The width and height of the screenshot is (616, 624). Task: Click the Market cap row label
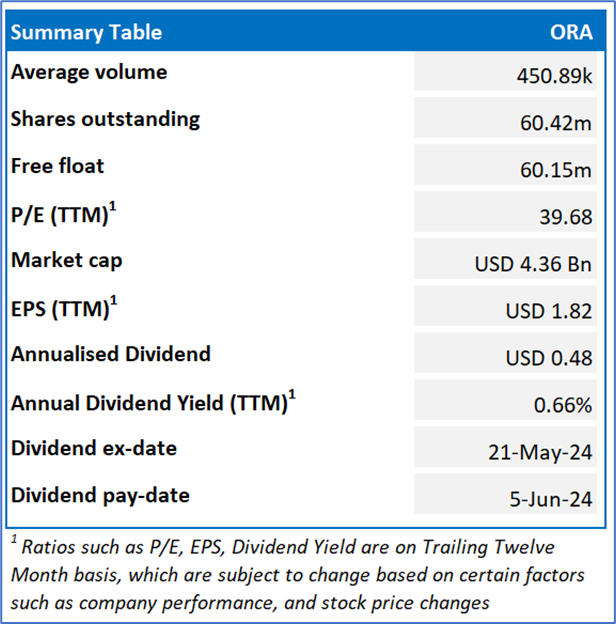(x=67, y=260)
